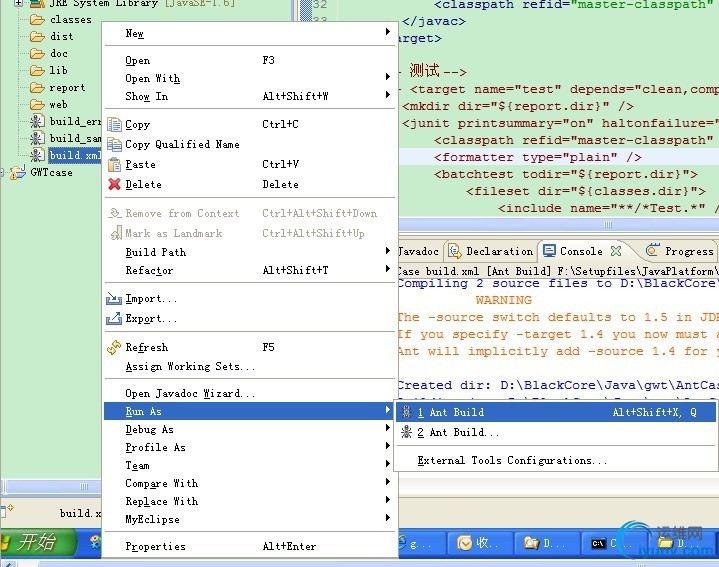719x567 pixels.
Task: Choose Open Javadoc Wizard...
Action: 250,393
